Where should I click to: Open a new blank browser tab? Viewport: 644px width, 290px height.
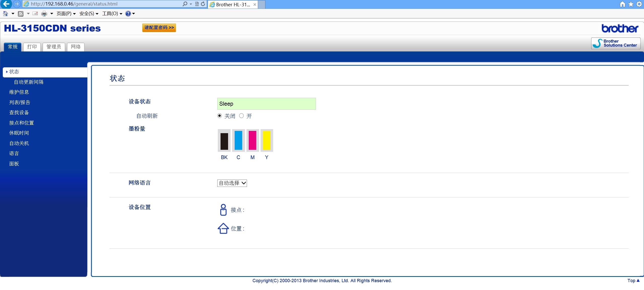(x=262, y=5)
